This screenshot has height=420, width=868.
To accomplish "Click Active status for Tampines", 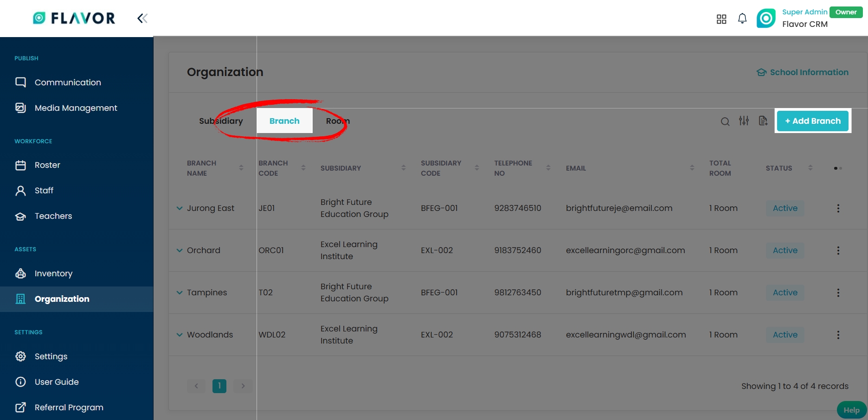I will tap(785, 293).
